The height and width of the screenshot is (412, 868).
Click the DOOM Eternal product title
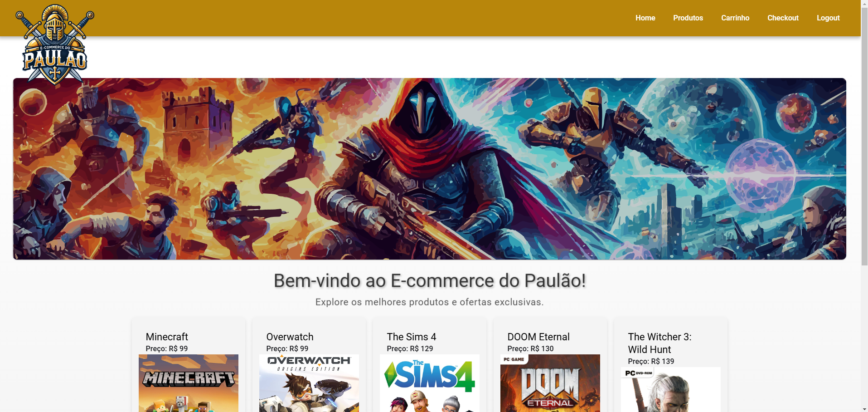coord(538,337)
